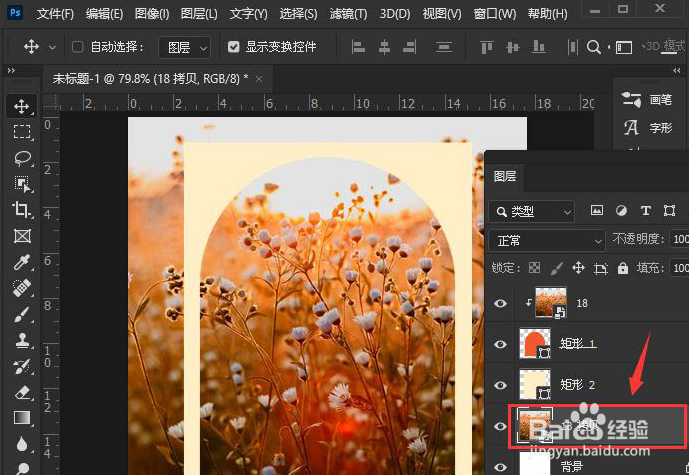Viewport: 689px width, 475px height.
Task: Select the Rectangular Marquee tool
Action: 22,132
